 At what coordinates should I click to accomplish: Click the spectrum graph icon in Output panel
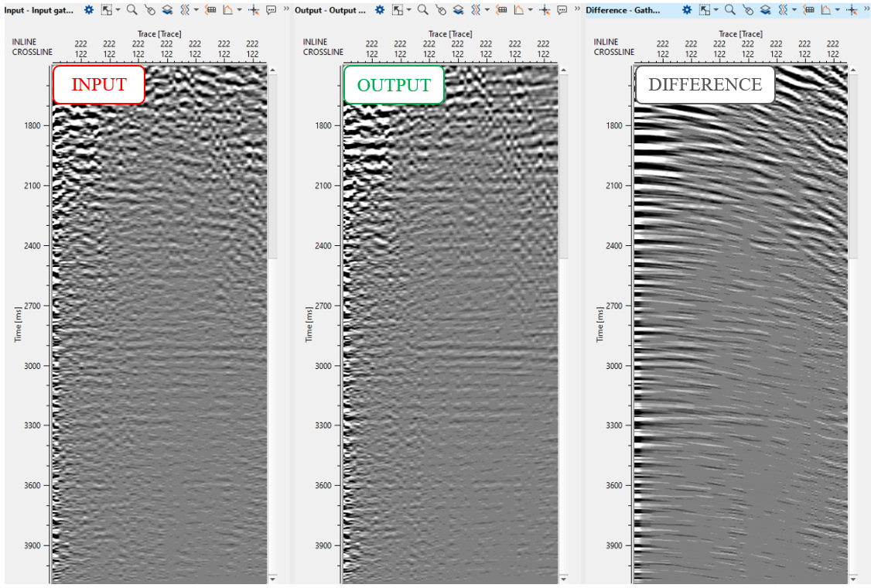pyautogui.click(x=518, y=10)
